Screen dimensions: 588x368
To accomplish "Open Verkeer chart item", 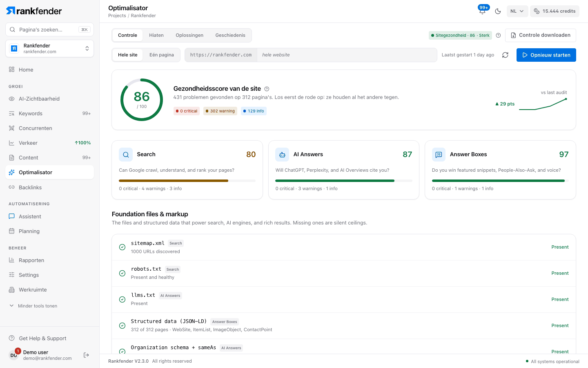I will click(49, 143).
